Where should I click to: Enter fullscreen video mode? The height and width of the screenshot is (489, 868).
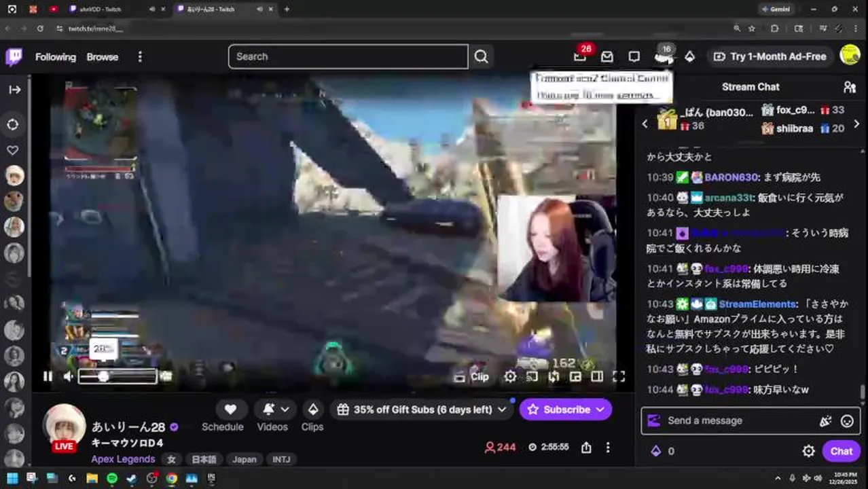[x=619, y=376]
